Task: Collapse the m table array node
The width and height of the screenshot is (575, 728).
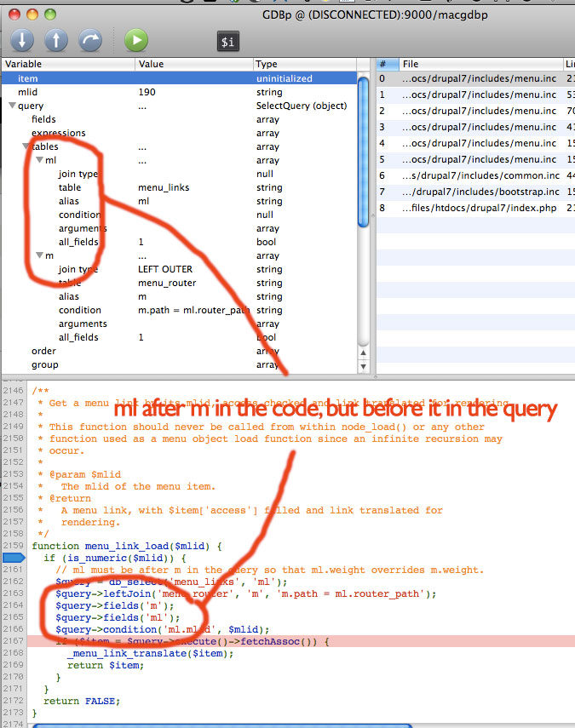Action: click(x=40, y=255)
